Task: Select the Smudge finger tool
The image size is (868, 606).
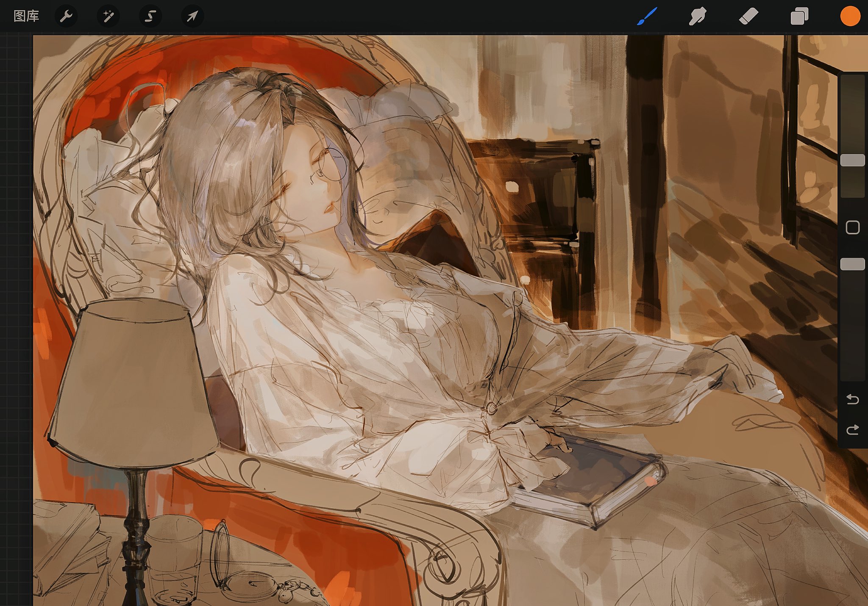Action: click(x=698, y=16)
